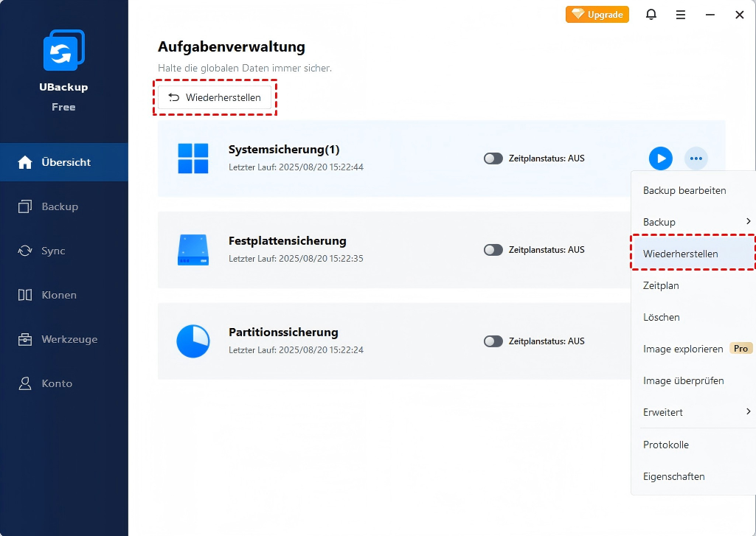Screen dimensions: 756x536
Task: Click Wiederherstellen button below the heading
Action: click(215, 97)
